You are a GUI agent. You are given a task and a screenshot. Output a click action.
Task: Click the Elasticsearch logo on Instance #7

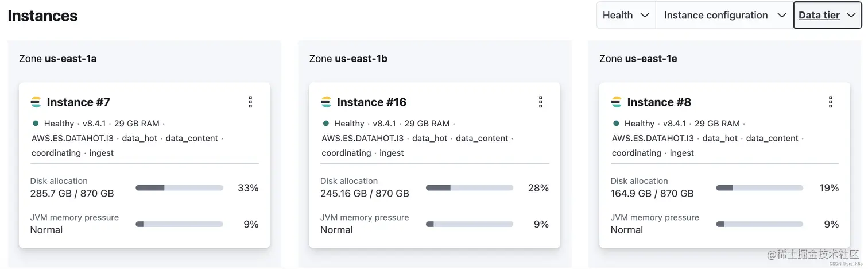[36, 102]
